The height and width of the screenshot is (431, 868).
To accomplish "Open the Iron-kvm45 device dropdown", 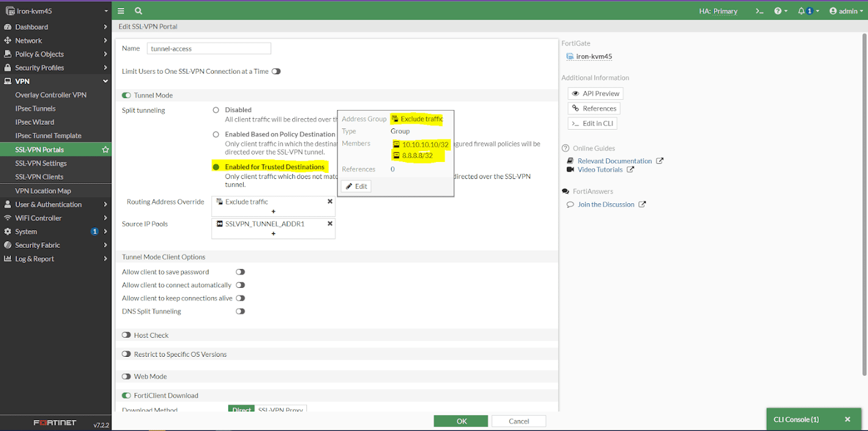I will click(56, 11).
